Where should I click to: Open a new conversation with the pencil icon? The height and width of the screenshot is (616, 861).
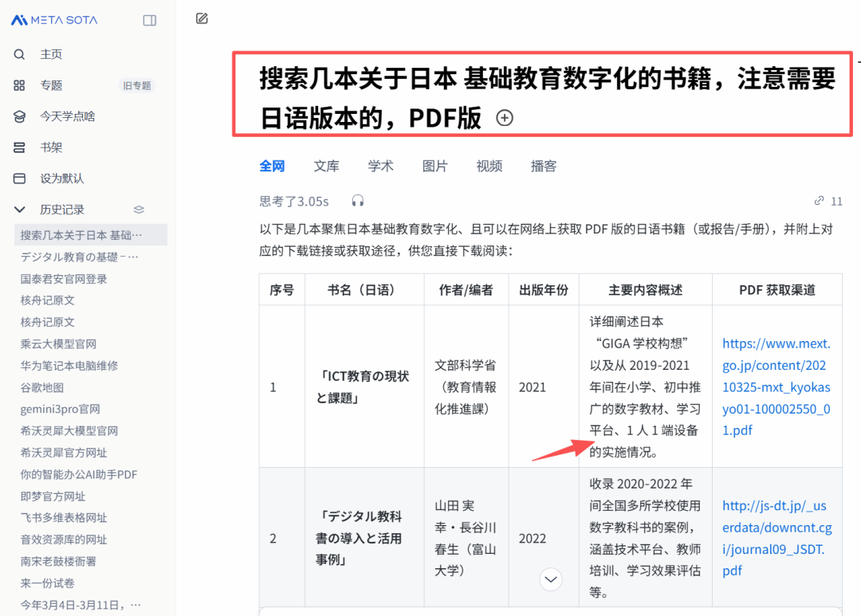coord(202,18)
